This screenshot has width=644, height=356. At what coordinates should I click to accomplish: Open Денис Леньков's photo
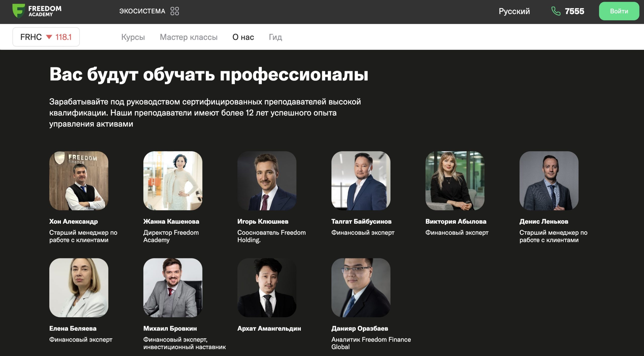click(549, 181)
